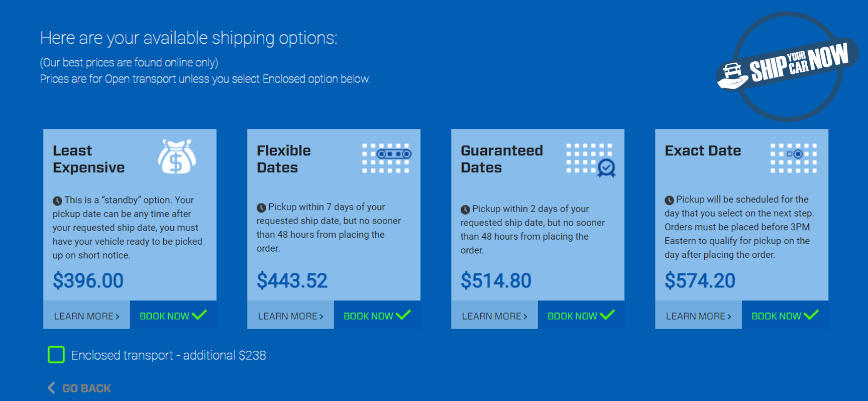Go back to the previous step
Screen dimensions: 868x401
[79, 388]
